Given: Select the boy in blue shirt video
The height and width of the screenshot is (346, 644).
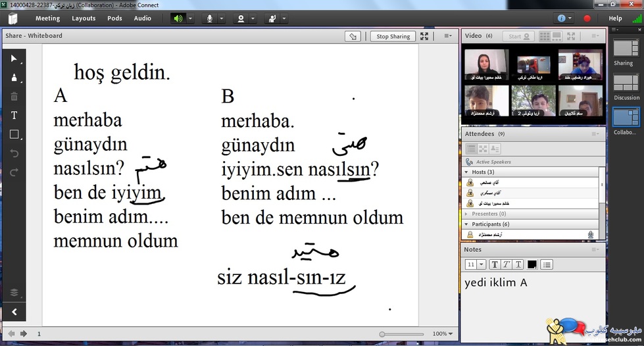Looking at the screenshot, I should 580,65.
